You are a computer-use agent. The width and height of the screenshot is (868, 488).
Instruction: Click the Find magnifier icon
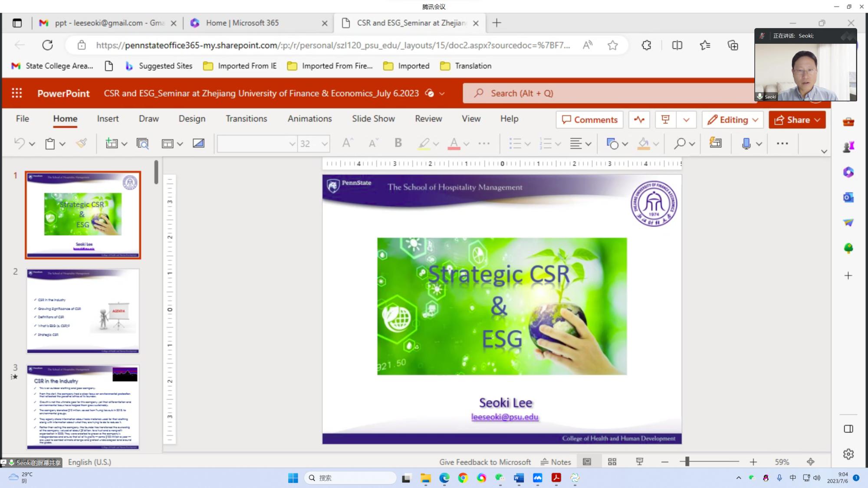(680, 143)
